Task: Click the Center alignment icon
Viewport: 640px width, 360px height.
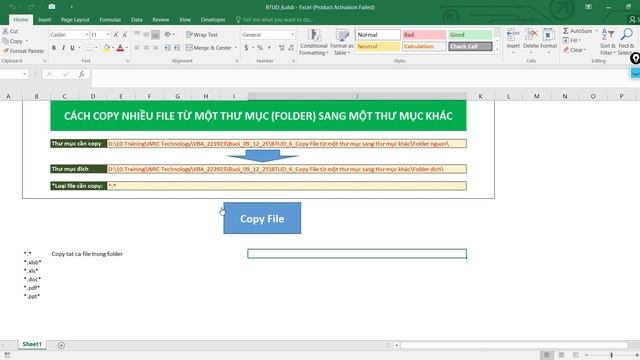Action: (x=146, y=48)
